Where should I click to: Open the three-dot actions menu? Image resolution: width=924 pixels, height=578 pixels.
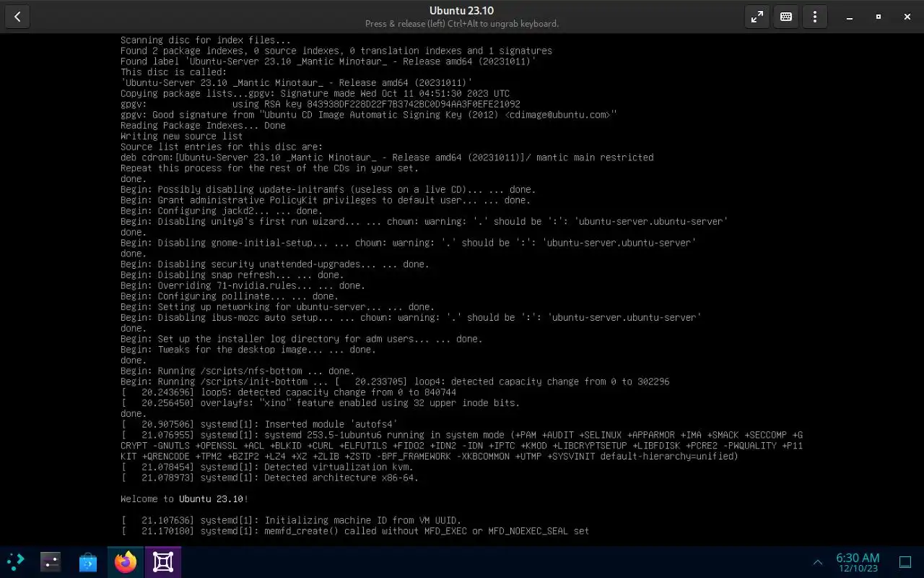[x=815, y=17]
